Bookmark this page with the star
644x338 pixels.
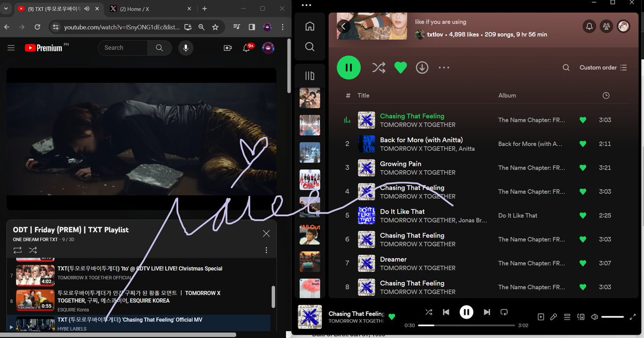click(x=215, y=27)
